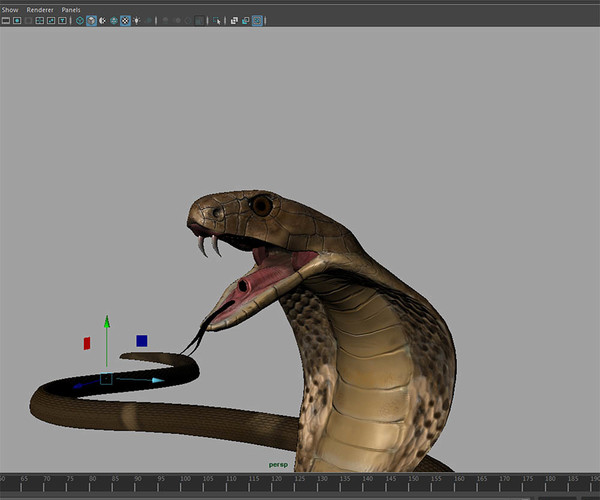Viewport: 600px width, 500px height.
Task: Select the blue plane manipulator handle
Action: pyautogui.click(x=142, y=341)
